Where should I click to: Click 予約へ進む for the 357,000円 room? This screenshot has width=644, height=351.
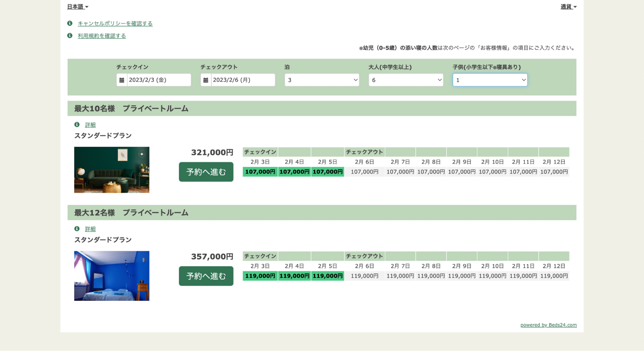pyautogui.click(x=206, y=276)
